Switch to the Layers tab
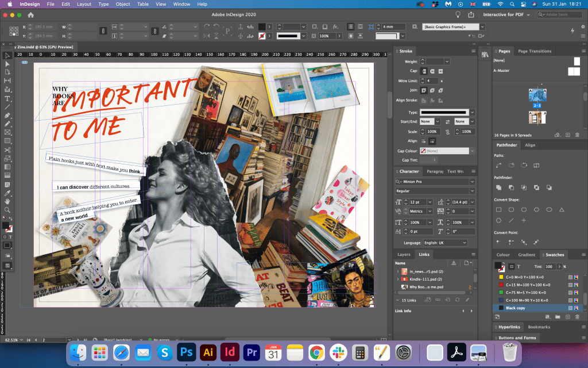This screenshot has width=588, height=368. [x=404, y=254]
